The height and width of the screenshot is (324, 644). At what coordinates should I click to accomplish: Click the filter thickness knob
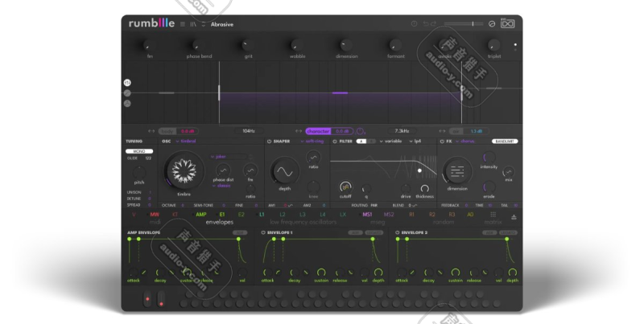point(425,188)
